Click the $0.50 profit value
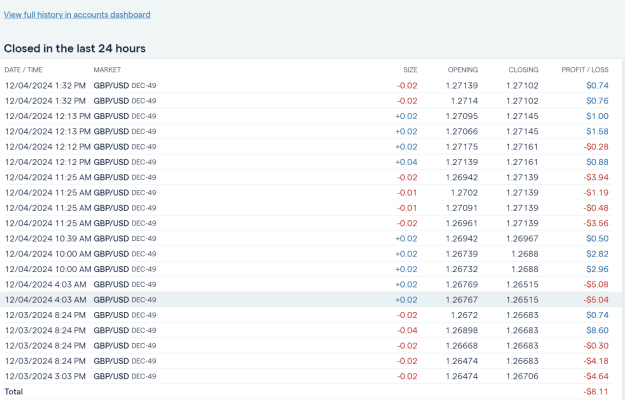Screen dimensions: 625x400 click(x=597, y=239)
